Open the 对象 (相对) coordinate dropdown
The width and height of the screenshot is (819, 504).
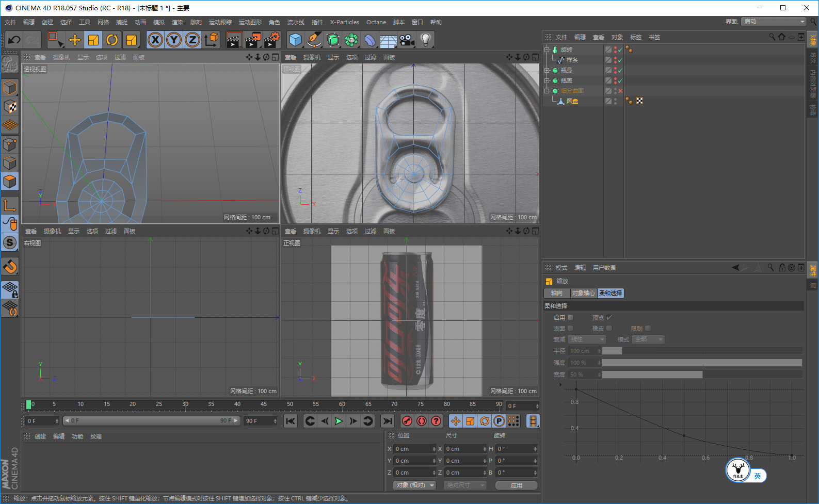click(x=415, y=485)
